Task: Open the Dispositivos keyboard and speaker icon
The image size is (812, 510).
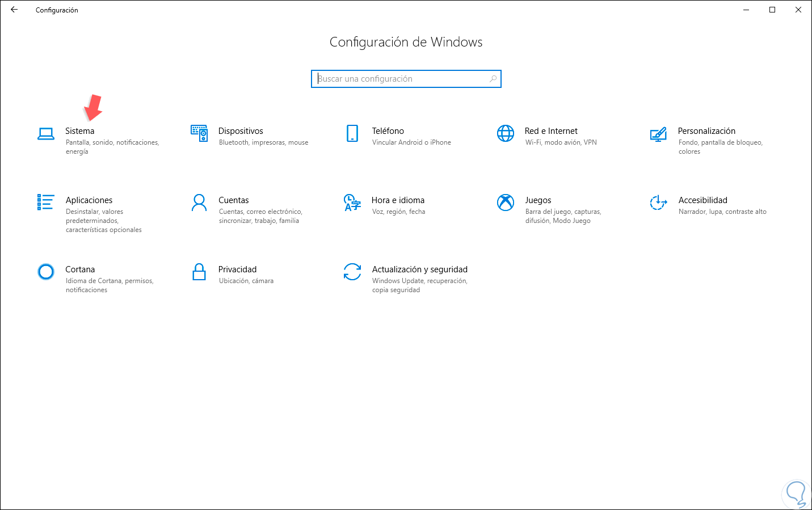Action: (x=199, y=133)
